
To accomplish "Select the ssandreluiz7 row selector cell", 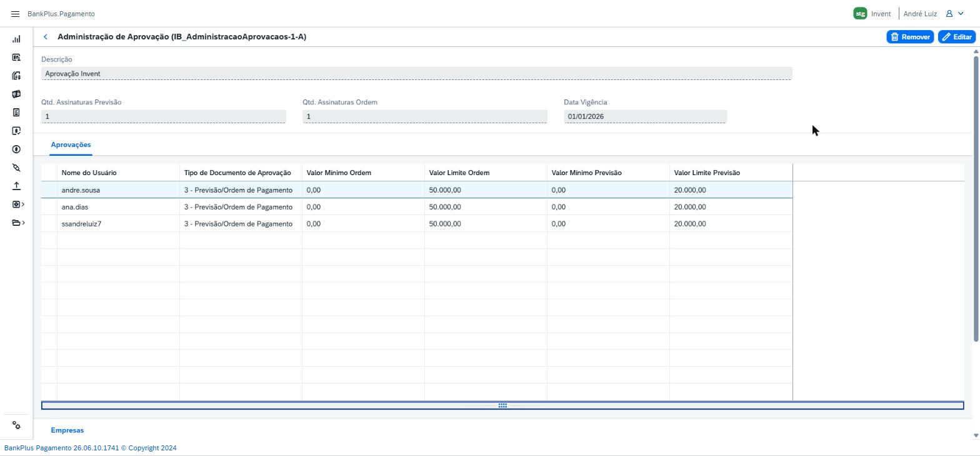I will click(49, 224).
